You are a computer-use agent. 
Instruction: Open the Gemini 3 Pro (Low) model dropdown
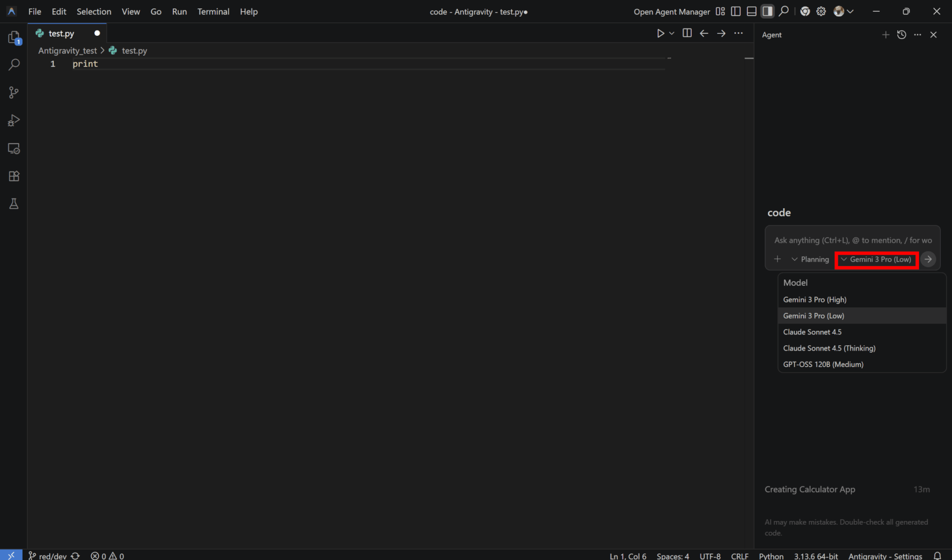coord(876,259)
